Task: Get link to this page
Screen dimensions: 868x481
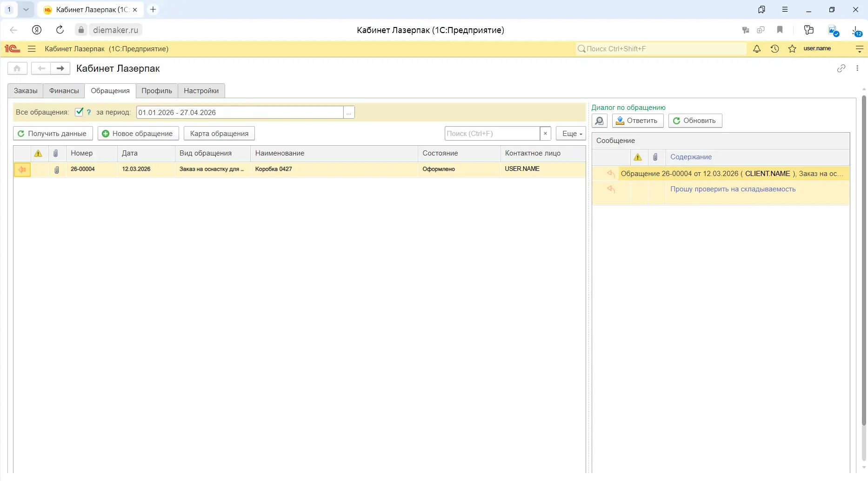Action: [841, 68]
